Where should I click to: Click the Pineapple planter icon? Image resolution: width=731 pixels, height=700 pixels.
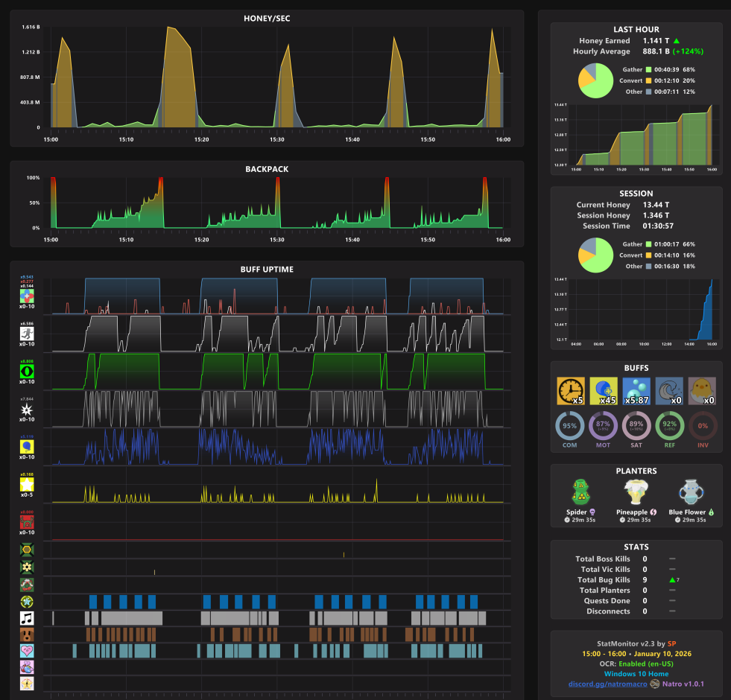636,493
